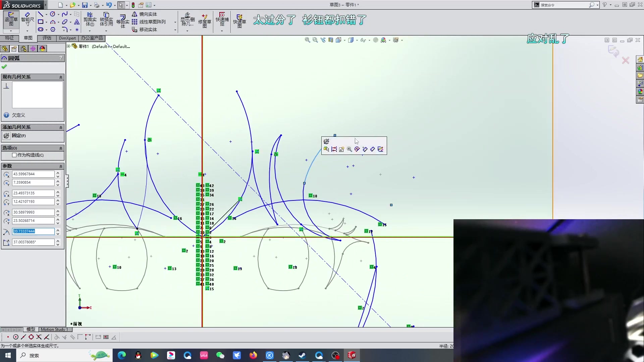
Task: Open WeChat from the taskbar
Action: [x=220, y=355]
